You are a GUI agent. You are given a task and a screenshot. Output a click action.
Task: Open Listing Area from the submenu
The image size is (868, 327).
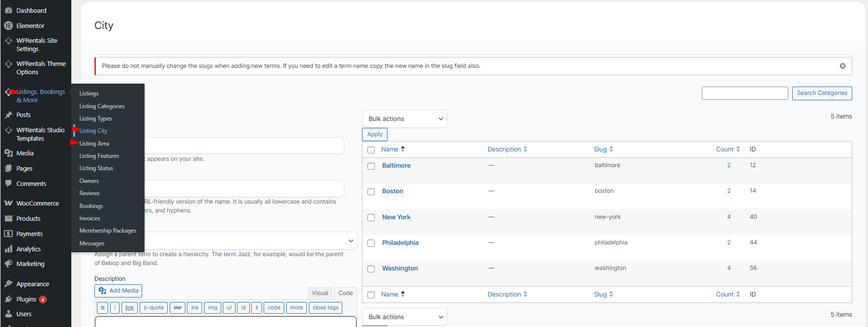click(x=94, y=144)
